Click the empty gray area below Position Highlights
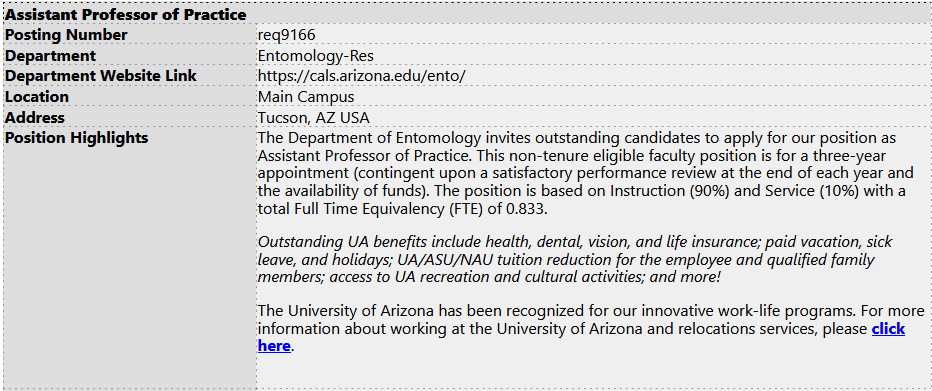Image resolution: width=932 pixels, height=391 pixels. pos(130,267)
